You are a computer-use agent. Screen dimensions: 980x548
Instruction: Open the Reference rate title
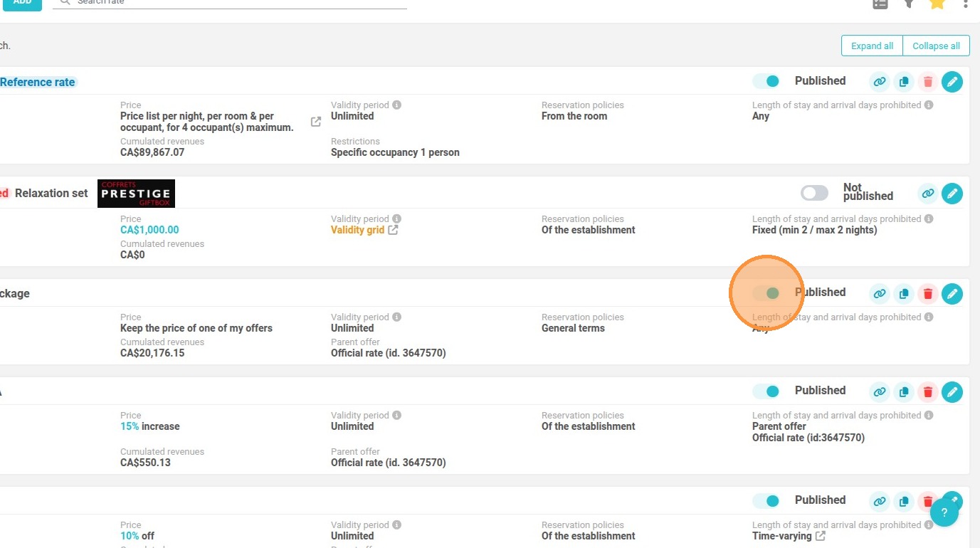(x=37, y=82)
